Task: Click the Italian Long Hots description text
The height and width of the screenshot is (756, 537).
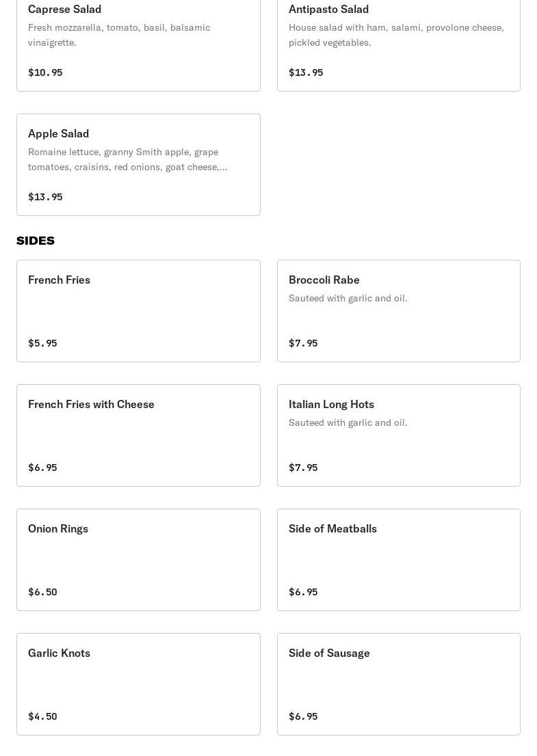Action: click(x=348, y=423)
